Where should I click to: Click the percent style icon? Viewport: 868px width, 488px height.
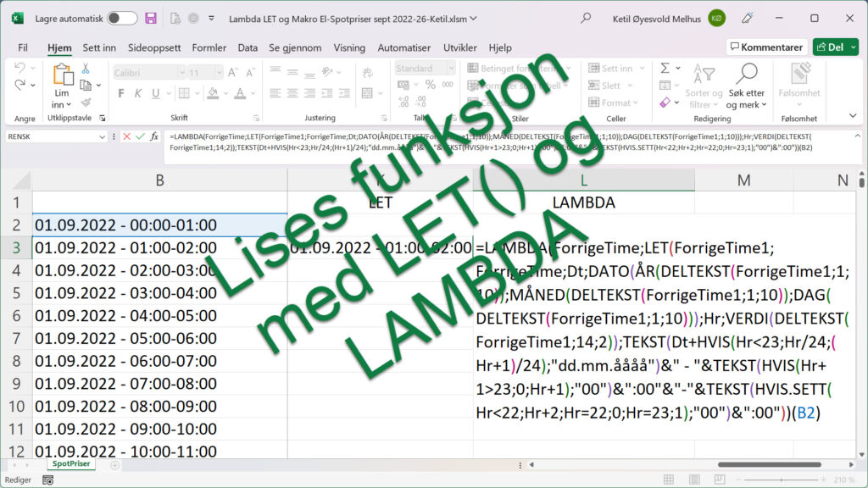[430, 85]
